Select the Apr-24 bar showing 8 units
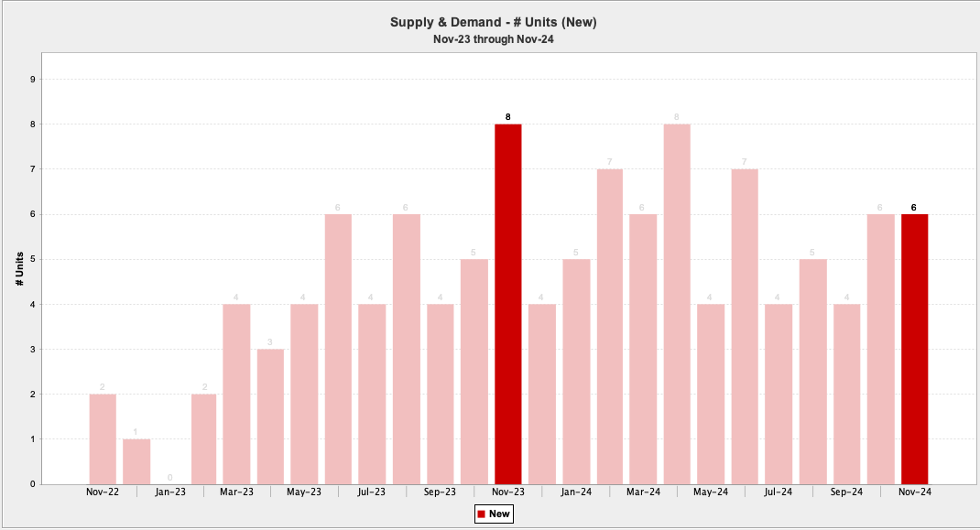The image size is (980, 530). tap(677, 304)
